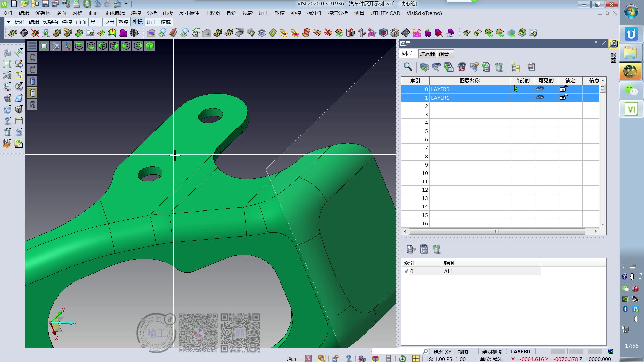Expand the quick access toolbar customize arrow
644x362 pixels.
tap(126, 4)
